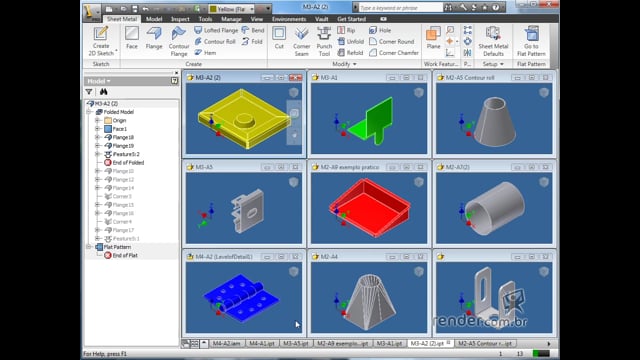Activate the Fold command

click(x=252, y=42)
